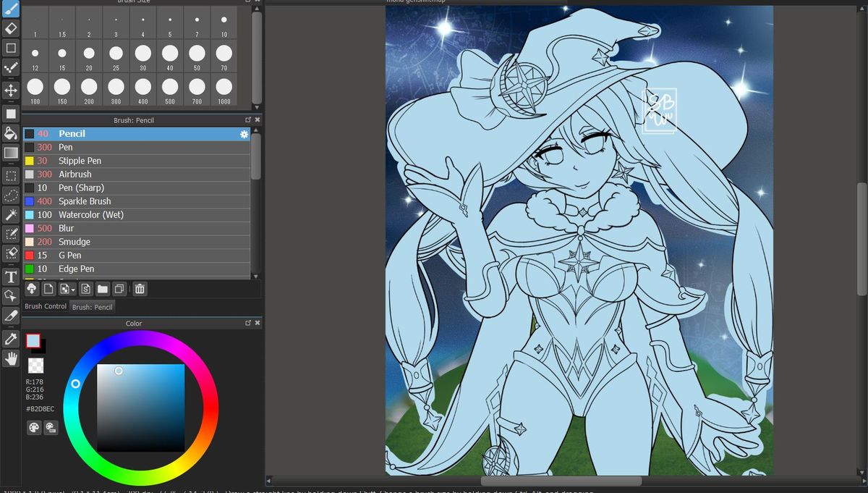Viewport: 868px width, 493px height.
Task: Add a brush folder
Action: tap(103, 289)
